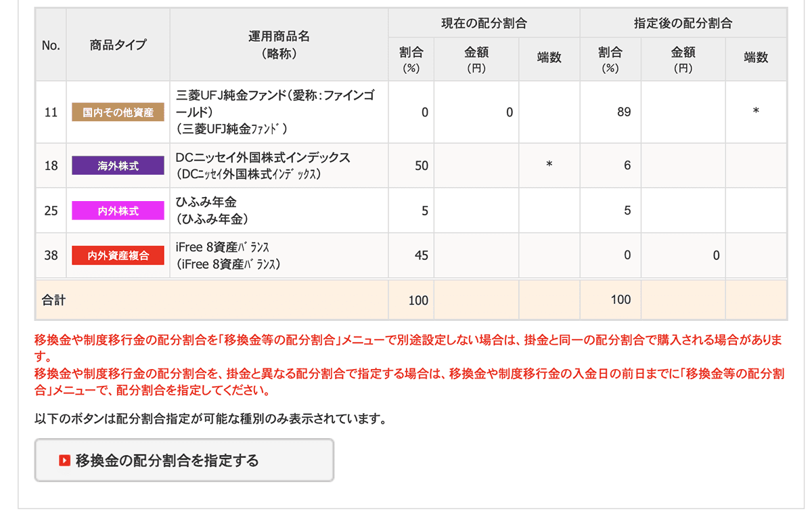Click the 合計 total row label

53,300
